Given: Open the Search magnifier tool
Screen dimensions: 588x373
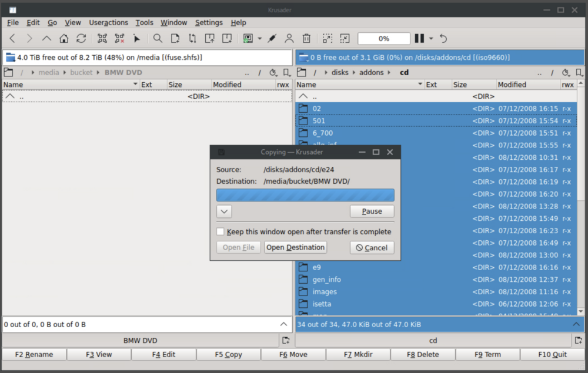Looking at the screenshot, I should point(158,38).
